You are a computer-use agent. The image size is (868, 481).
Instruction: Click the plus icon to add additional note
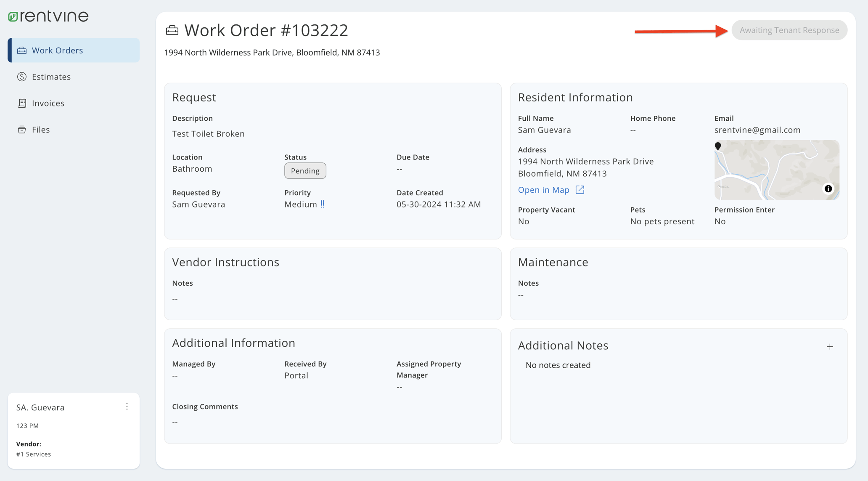(x=830, y=347)
